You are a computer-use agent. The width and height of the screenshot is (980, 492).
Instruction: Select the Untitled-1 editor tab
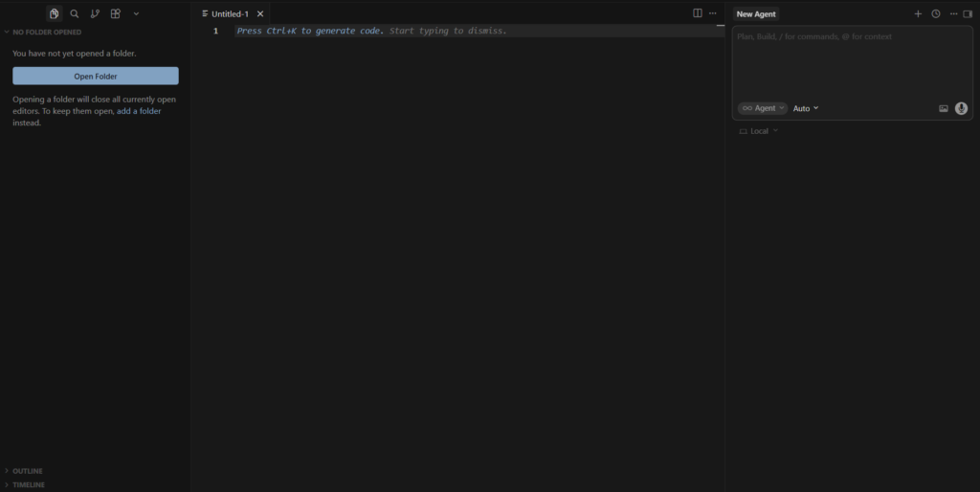pyautogui.click(x=229, y=14)
